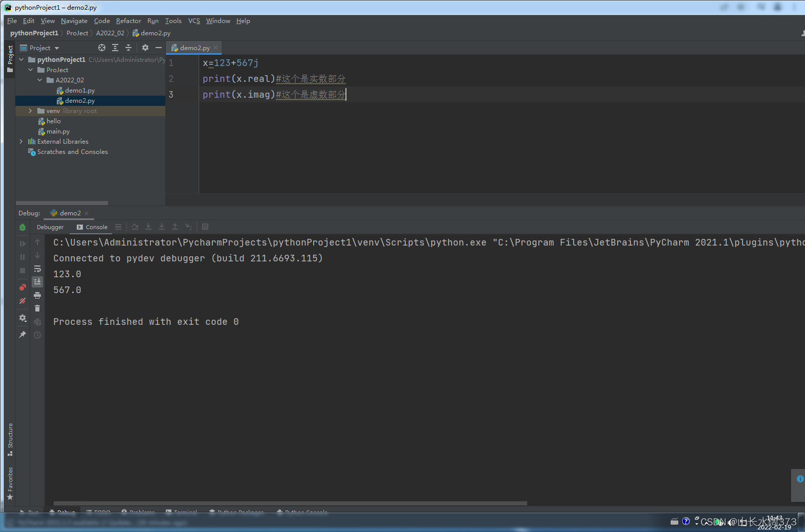Viewport: 805px width, 532px height.
Task: Open Project panel gear options
Action: coord(145,48)
